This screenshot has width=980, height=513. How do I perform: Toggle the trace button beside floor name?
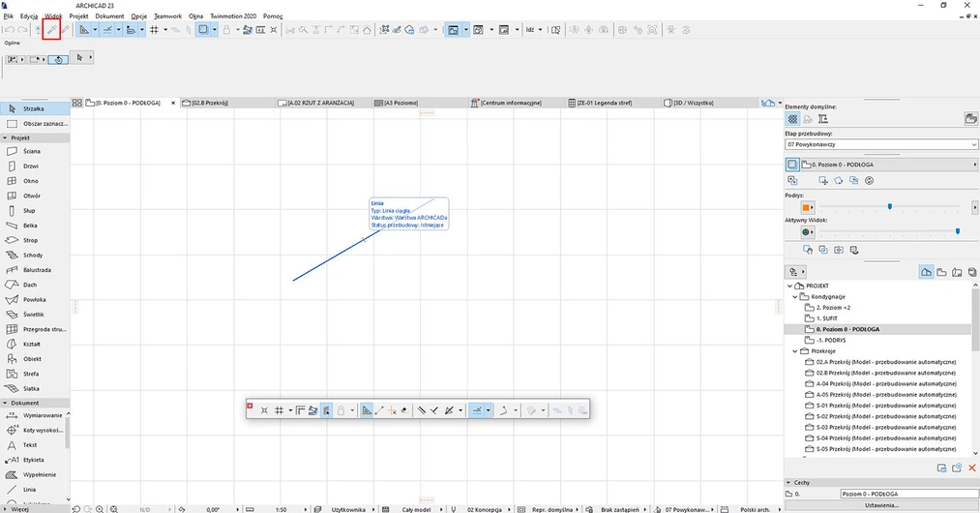[x=792, y=165]
